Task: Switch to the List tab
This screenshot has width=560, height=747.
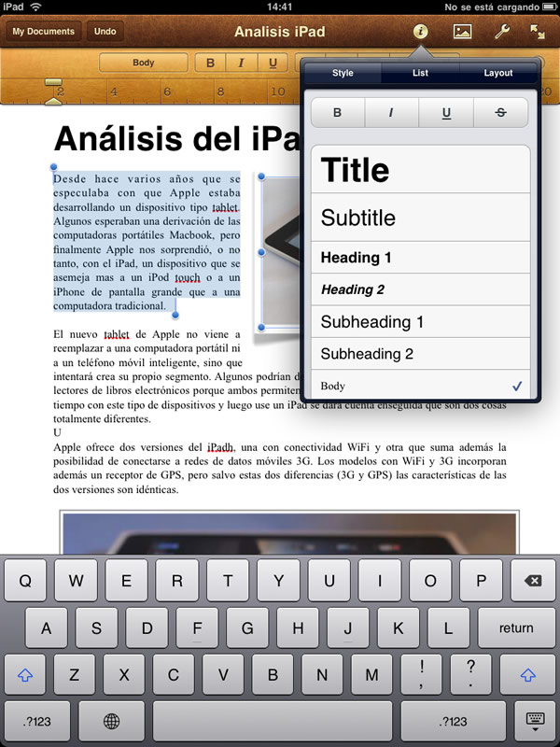Action: pos(420,73)
